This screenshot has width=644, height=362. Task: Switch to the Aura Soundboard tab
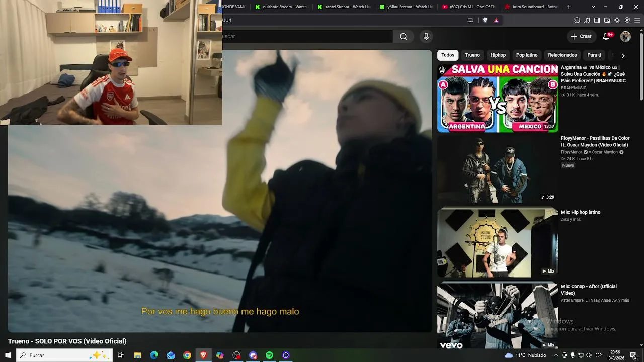click(x=531, y=7)
